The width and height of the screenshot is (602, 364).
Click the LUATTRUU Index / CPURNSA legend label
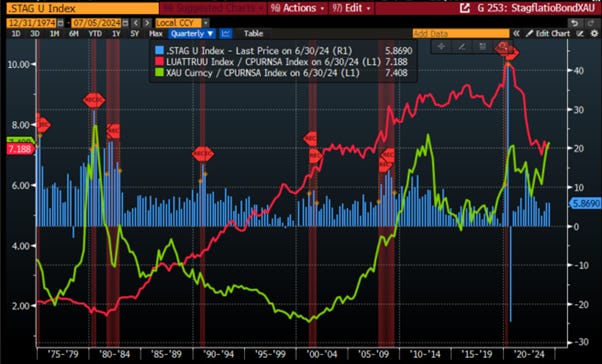tap(273, 61)
